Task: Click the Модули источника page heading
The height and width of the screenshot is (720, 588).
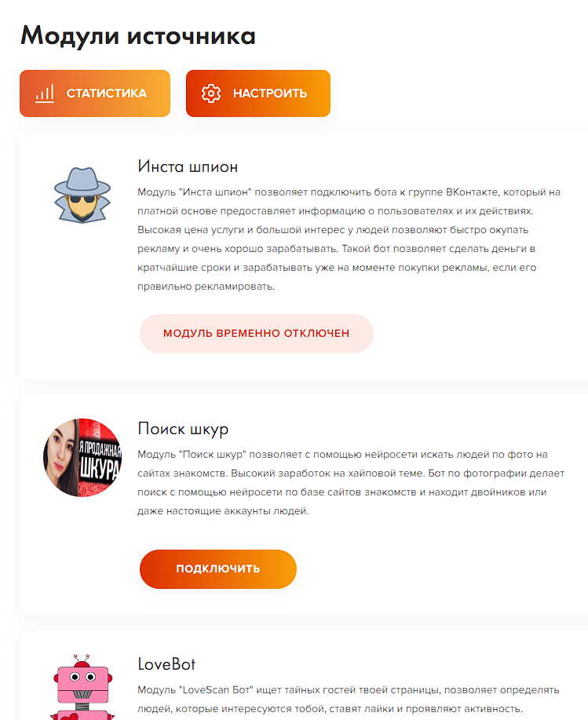Action: 138,35
